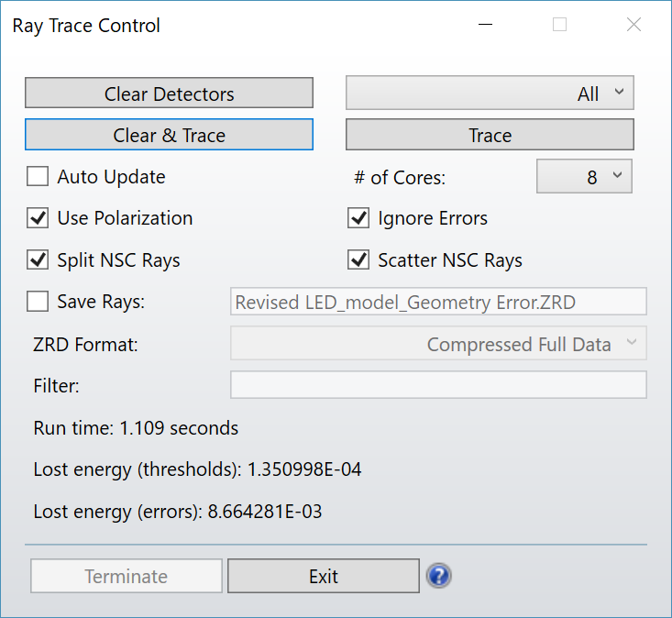Click the 'Lost energy (thresholds): 1.350998E-04' text
Screen dimensions: 672x618
[x=197, y=469]
